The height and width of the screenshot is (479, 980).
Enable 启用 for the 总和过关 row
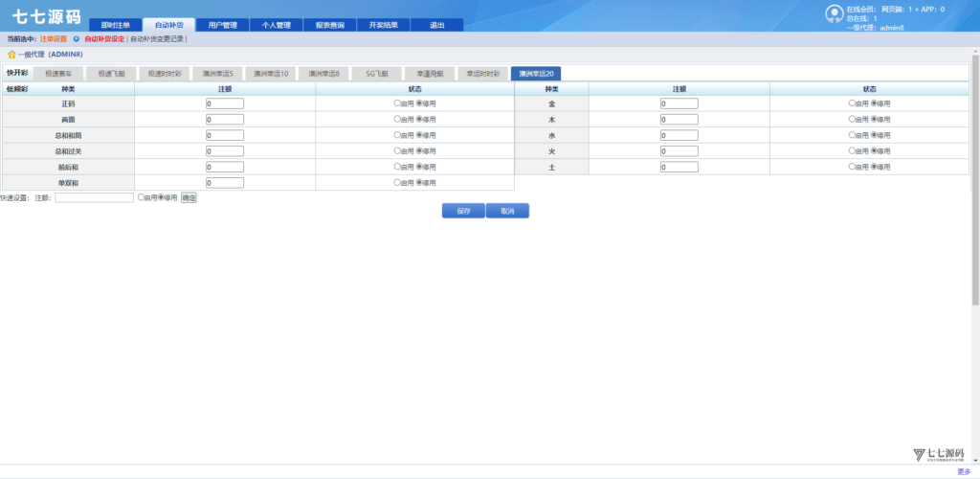[397, 150]
